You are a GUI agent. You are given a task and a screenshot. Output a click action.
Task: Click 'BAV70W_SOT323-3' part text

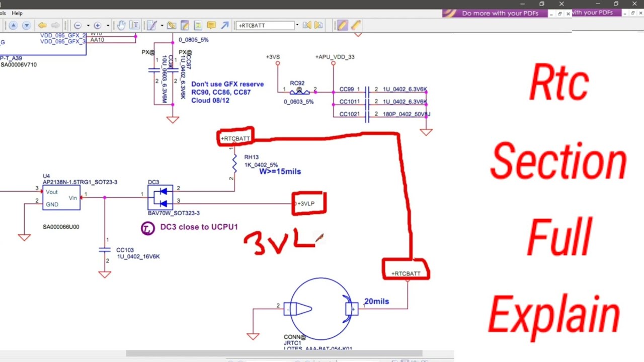(174, 213)
